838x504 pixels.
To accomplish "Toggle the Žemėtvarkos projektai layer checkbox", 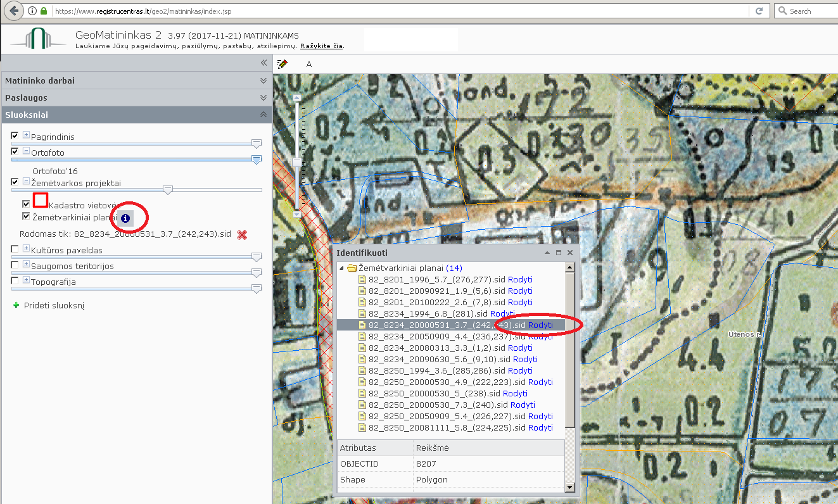I will 15,182.
